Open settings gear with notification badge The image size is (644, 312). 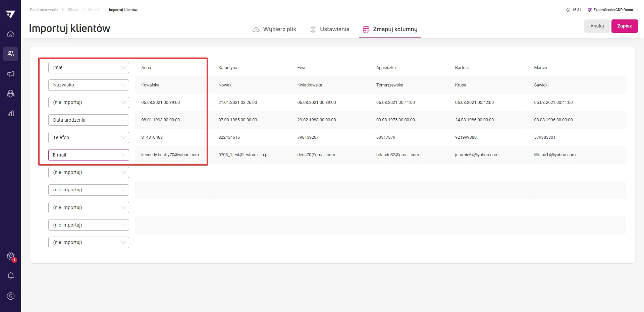(11, 256)
